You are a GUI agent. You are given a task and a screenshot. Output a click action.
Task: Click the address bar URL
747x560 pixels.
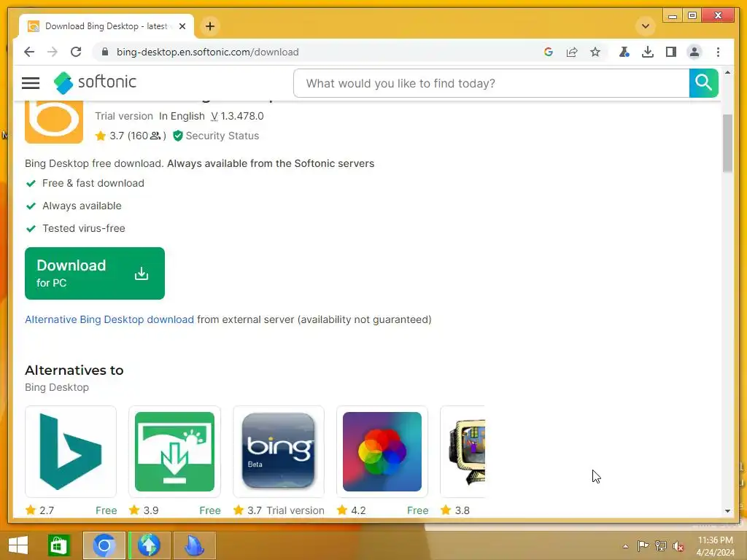208,52
